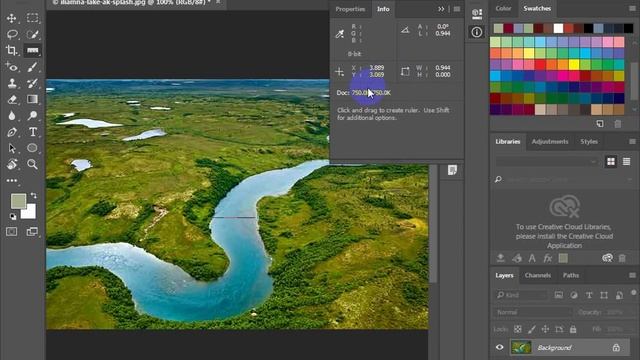Switch to the Channels tab

[x=538, y=276]
